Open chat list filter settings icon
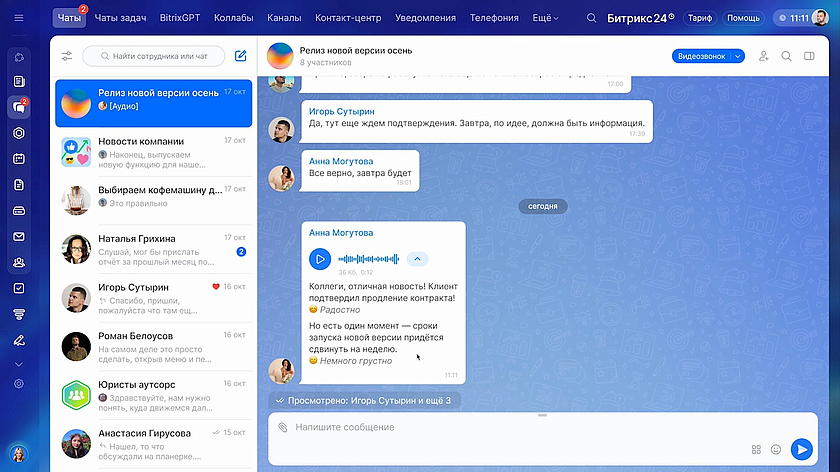 (x=67, y=56)
